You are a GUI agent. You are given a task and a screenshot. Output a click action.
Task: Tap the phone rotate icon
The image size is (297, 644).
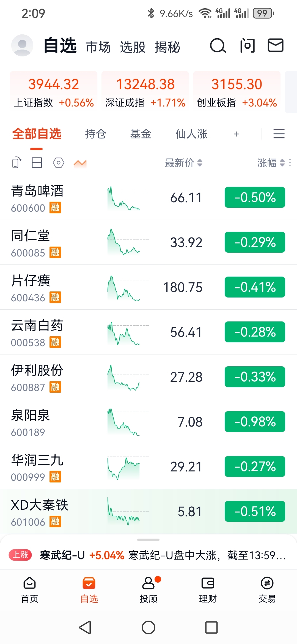point(17,163)
